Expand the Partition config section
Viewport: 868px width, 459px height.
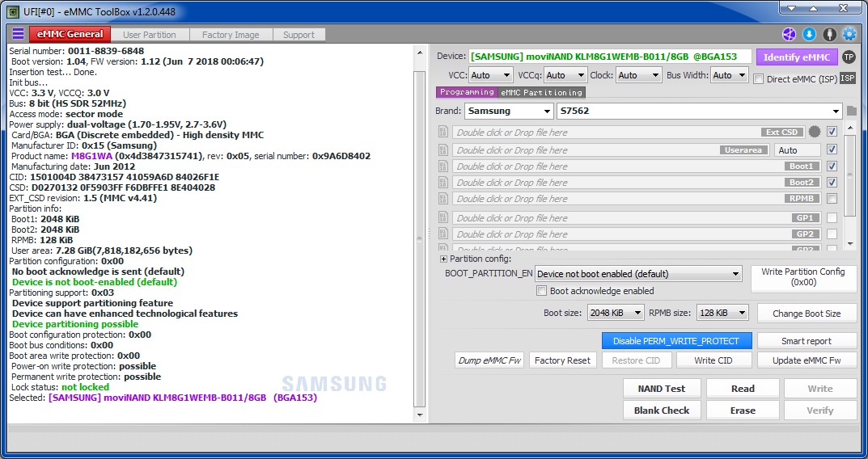coord(443,259)
